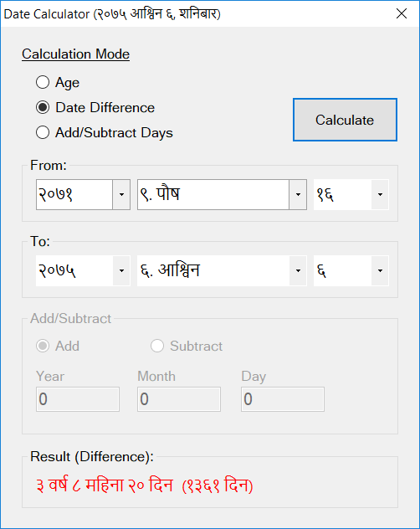Image resolution: width=420 pixels, height=529 pixels.
Task: Click the Calculate button
Action: [x=345, y=120]
